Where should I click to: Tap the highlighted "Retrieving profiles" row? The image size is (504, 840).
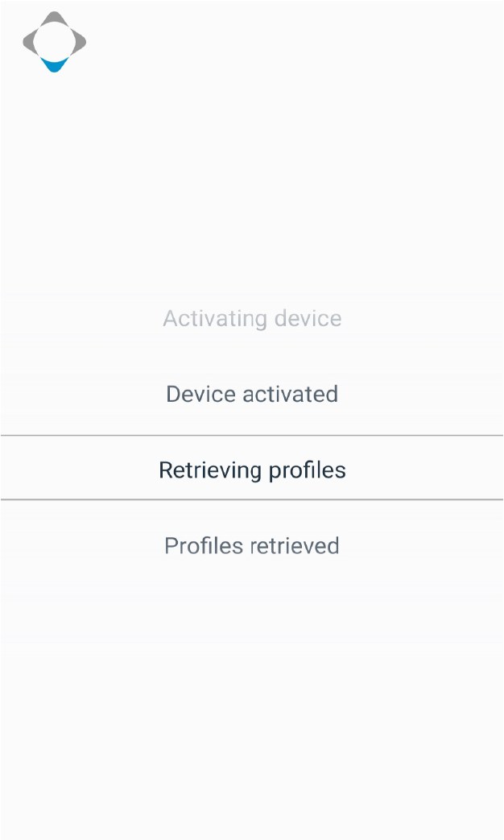[252, 470]
